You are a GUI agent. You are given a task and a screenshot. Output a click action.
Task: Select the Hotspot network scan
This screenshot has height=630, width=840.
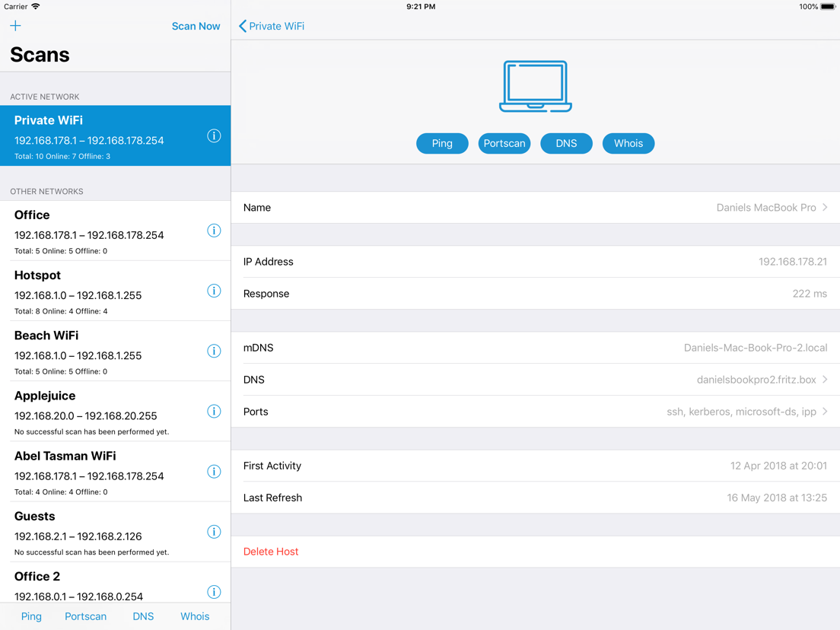(115, 291)
